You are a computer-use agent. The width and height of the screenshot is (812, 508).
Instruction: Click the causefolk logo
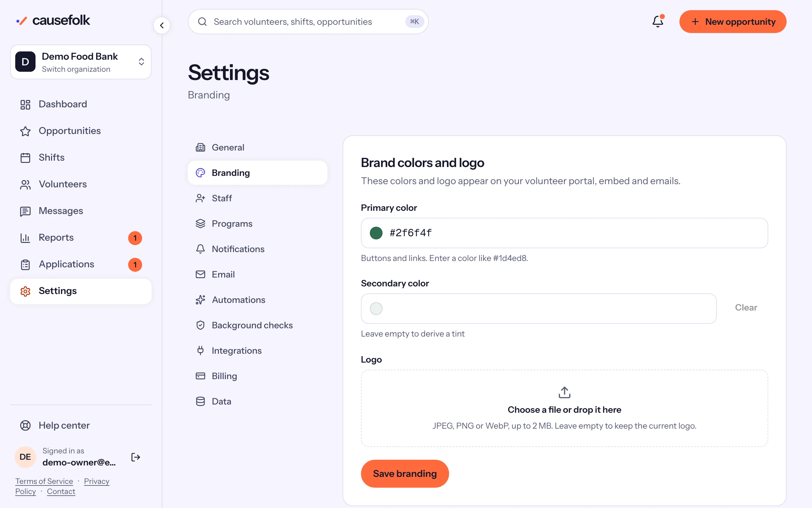pos(53,21)
